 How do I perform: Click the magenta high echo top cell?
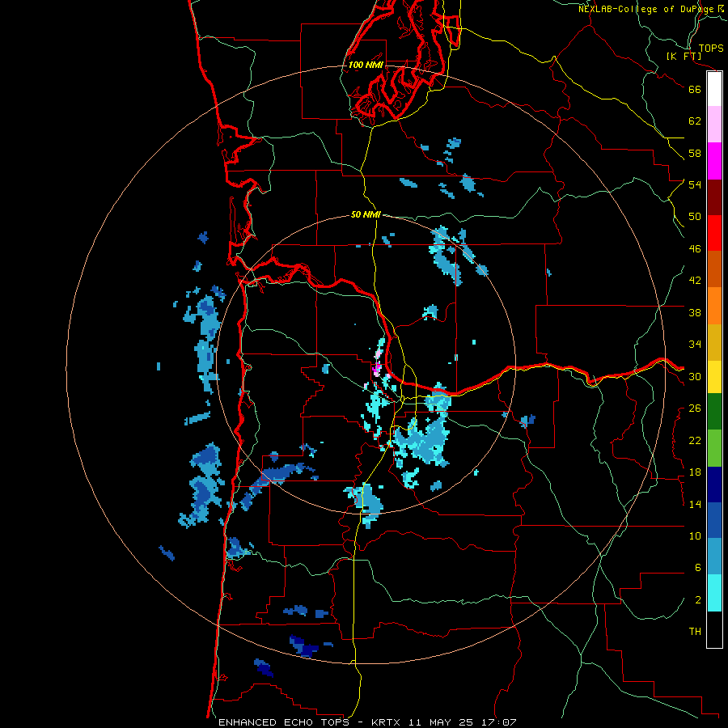coord(376,369)
